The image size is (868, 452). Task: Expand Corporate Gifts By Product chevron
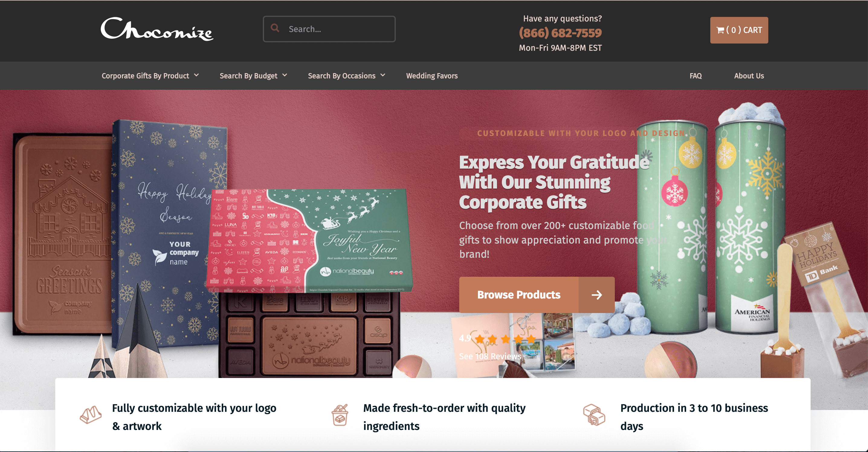tap(196, 75)
